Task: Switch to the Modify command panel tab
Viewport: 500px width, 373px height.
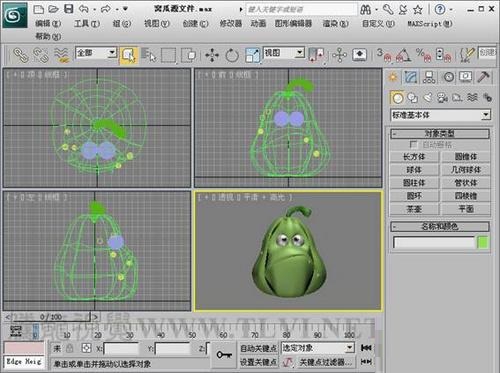Action: pos(411,77)
